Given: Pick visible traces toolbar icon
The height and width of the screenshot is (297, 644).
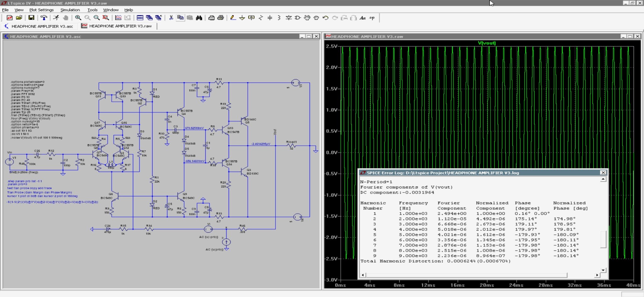Looking at the screenshot, I should pyautogui.click(x=118, y=18).
